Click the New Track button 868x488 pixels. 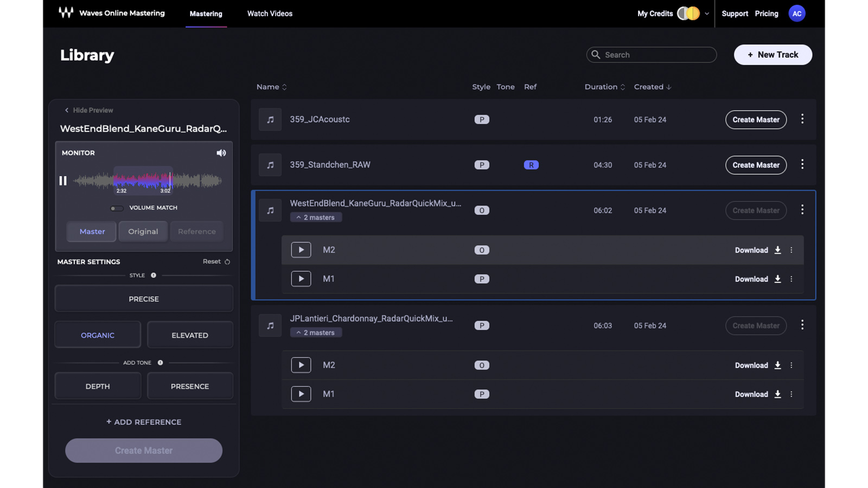[773, 54]
